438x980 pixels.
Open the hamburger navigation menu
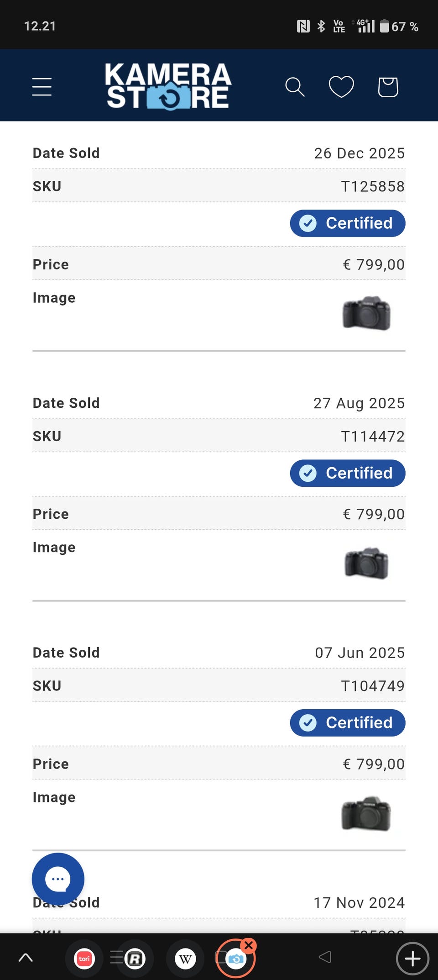coord(42,87)
